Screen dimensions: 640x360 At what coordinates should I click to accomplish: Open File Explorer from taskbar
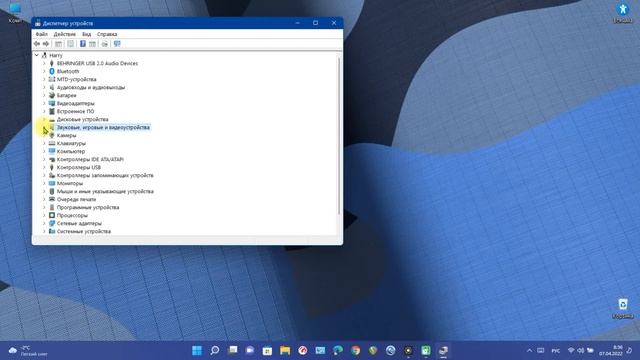coord(285,350)
